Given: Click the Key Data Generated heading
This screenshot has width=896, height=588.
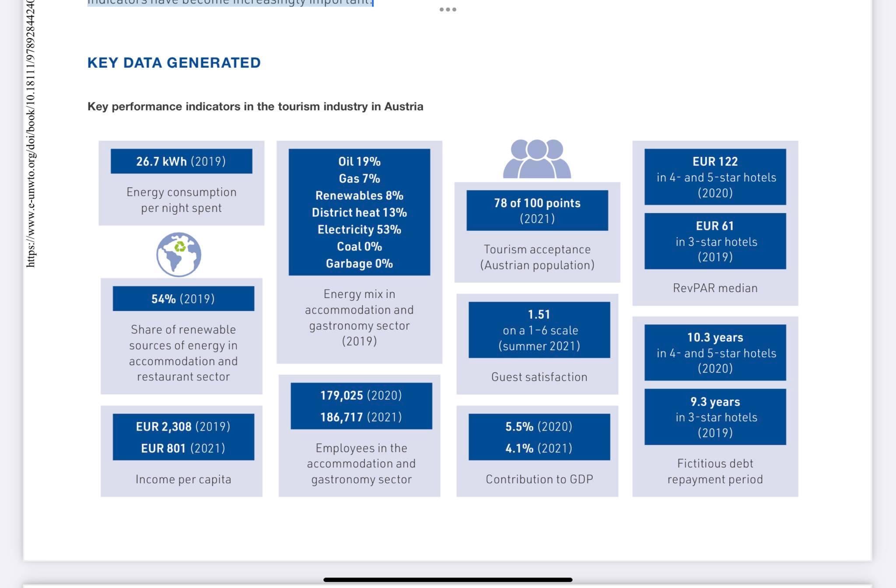Looking at the screenshot, I should pyautogui.click(x=174, y=63).
